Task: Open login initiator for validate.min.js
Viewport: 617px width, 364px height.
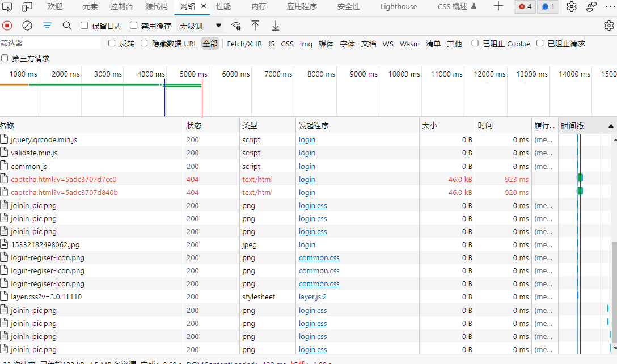Action: point(307,153)
